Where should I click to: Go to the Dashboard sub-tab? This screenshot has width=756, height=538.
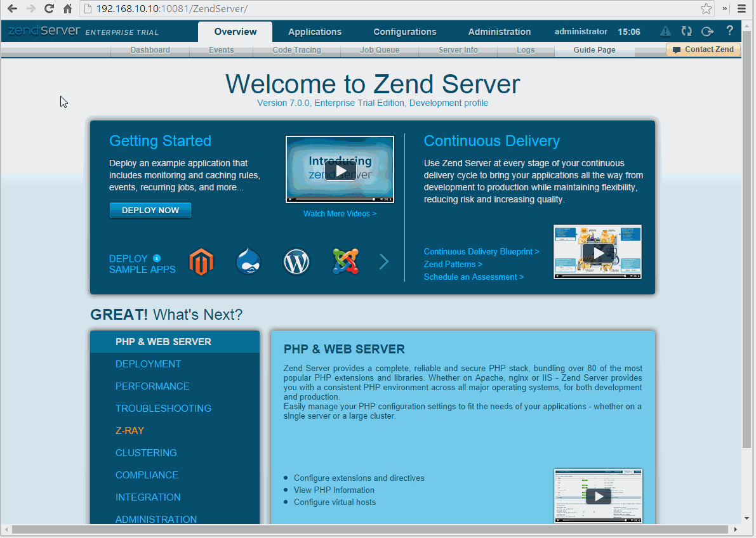(x=150, y=50)
